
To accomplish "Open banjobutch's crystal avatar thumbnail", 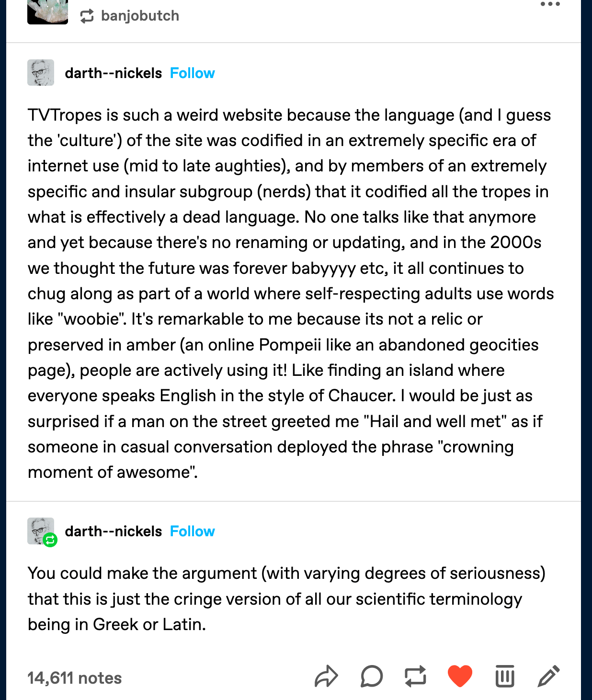I will pyautogui.click(x=47, y=13).
